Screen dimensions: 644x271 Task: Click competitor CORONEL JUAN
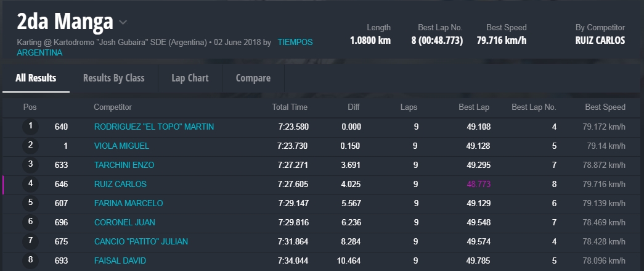tap(124, 222)
